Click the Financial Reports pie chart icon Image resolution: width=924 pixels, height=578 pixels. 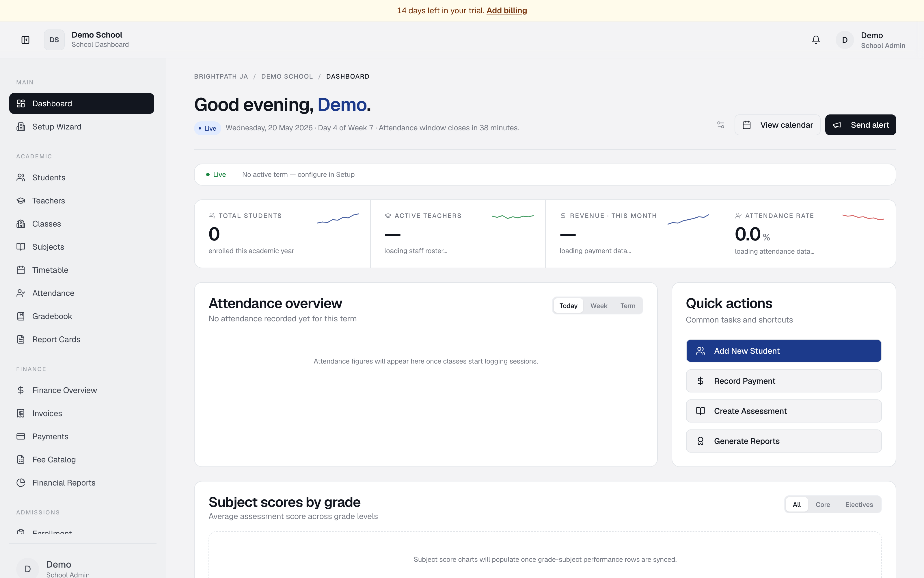click(21, 483)
